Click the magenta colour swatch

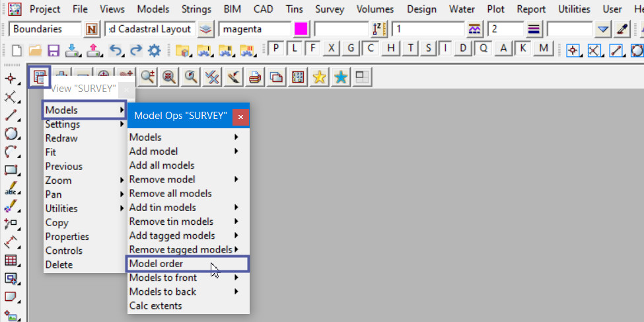click(x=301, y=29)
